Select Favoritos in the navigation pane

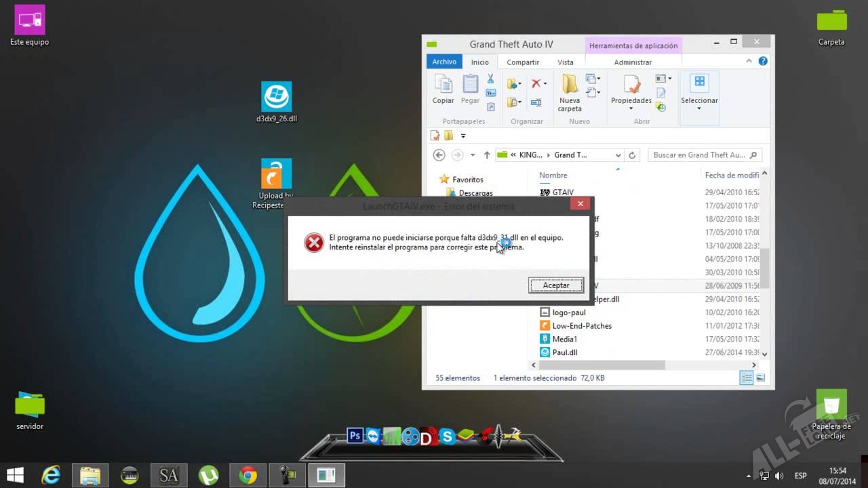[468, 180]
